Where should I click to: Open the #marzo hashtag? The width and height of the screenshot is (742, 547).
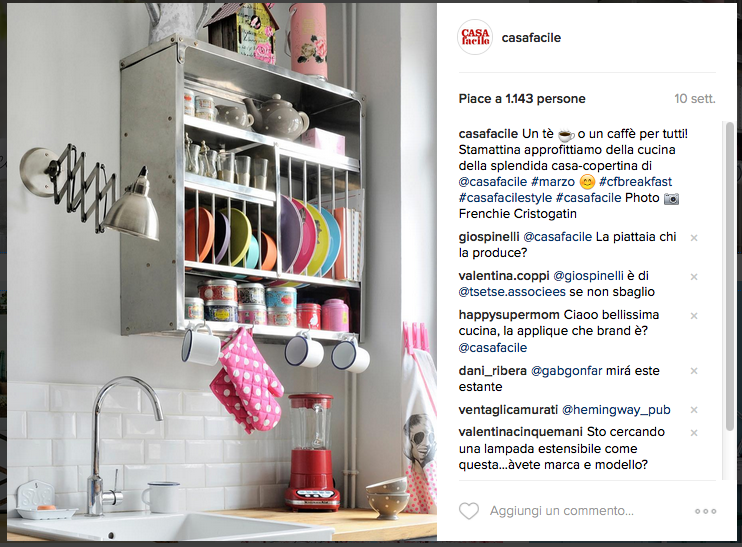click(x=553, y=182)
